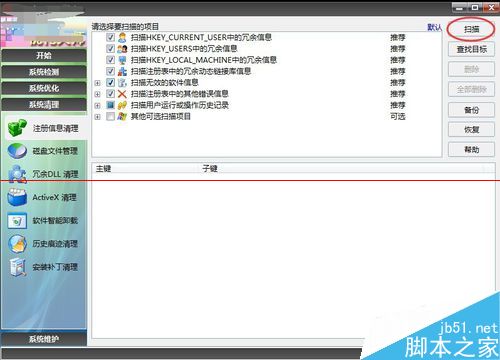The image size is (500, 360).
Task: Open the 系统维护 section
Action: click(x=44, y=339)
